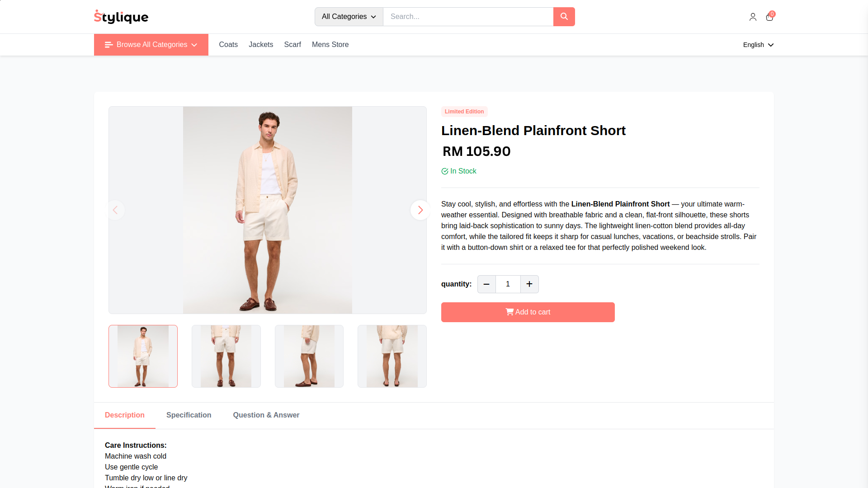The image size is (868, 488).
Task: Switch to the Specification tab
Action: tap(189, 415)
